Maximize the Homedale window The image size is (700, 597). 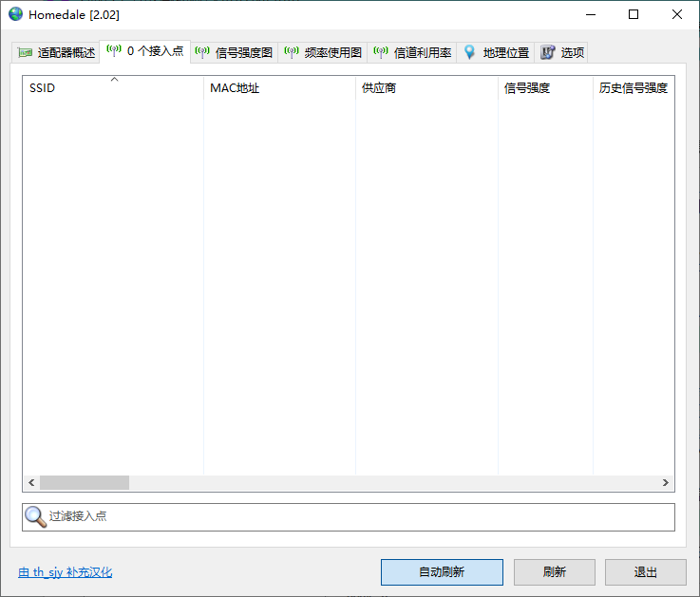(634, 15)
